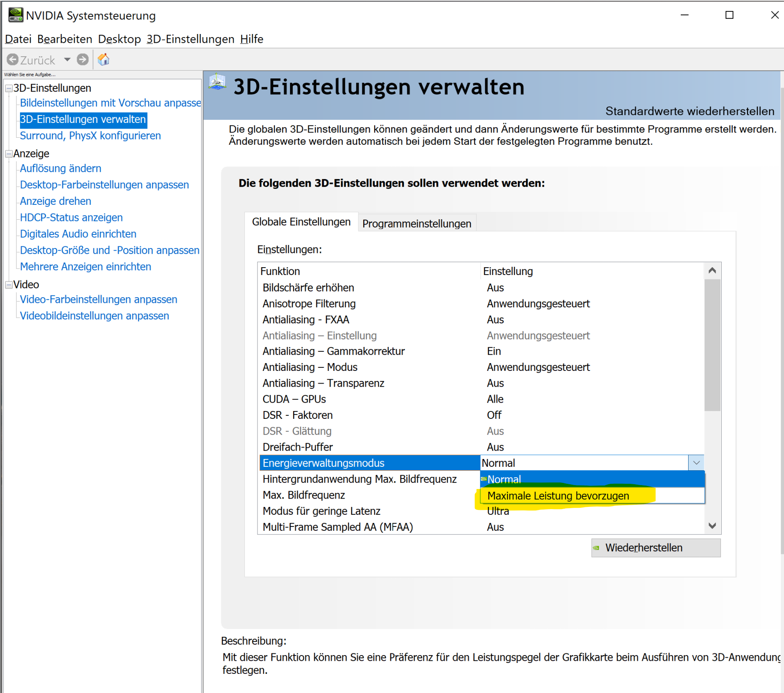Go to the home page icon
Viewport: 784px width, 693px height.
click(x=104, y=59)
